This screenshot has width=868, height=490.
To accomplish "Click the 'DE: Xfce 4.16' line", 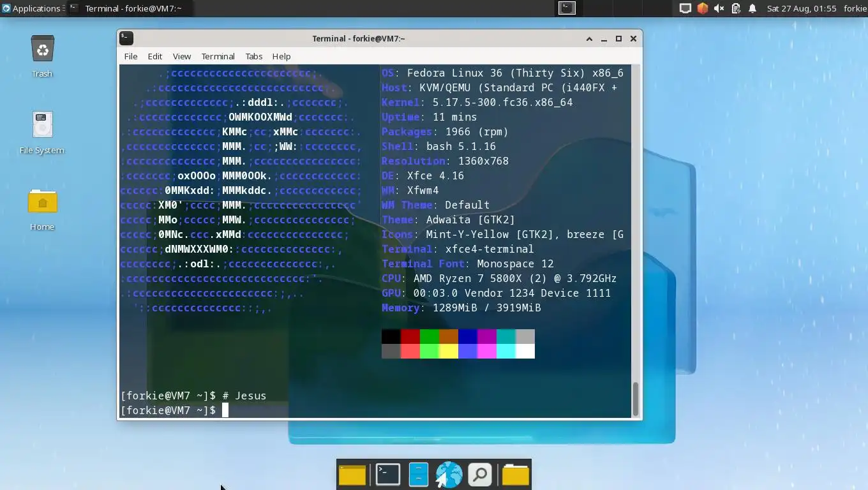I will (423, 175).
